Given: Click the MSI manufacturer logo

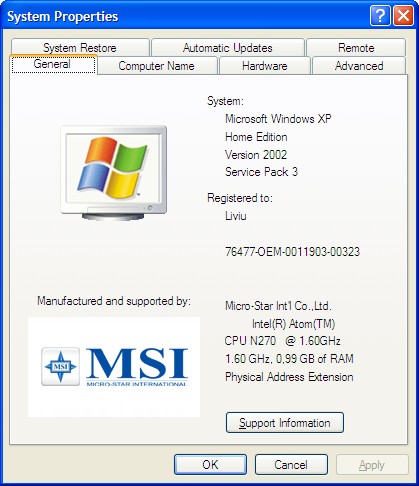Looking at the screenshot, I should tap(114, 367).
